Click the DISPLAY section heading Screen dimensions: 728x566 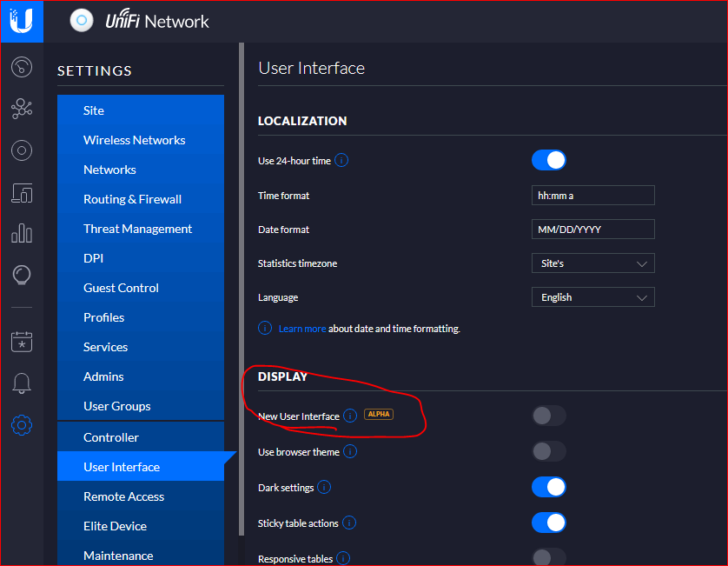pos(282,376)
